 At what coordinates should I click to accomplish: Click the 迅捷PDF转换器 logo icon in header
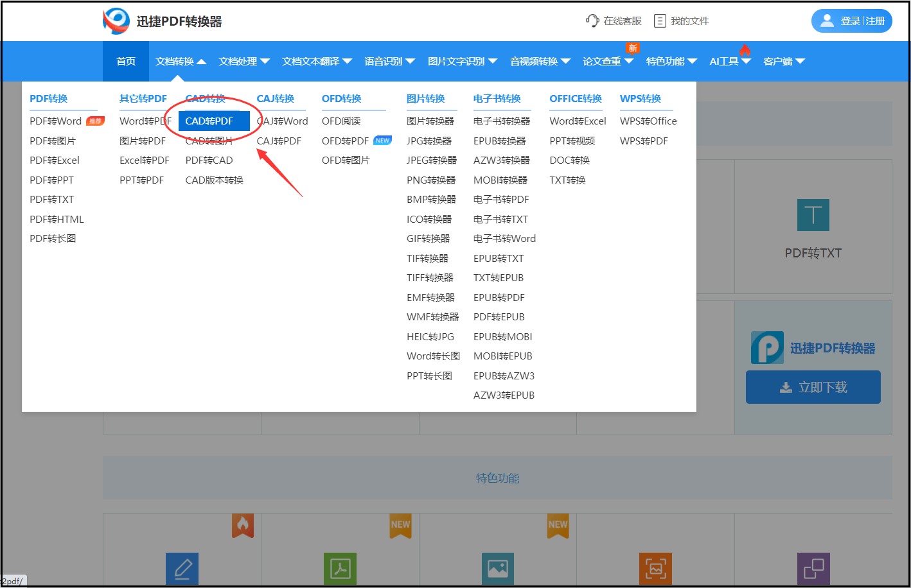click(116, 21)
